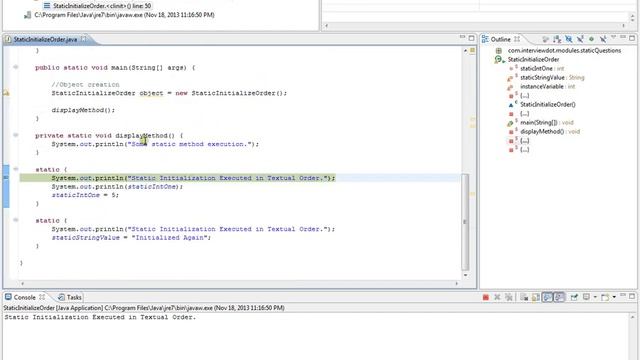
Task: Open the Open Console dropdown arrow
Action: tap(614, 298)
